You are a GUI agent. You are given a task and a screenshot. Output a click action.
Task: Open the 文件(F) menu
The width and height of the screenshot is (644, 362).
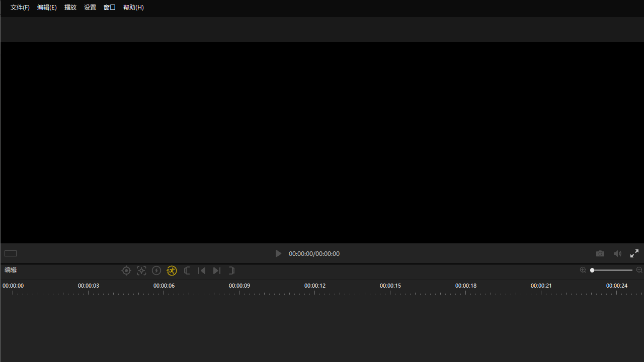[x=20, y=8]
